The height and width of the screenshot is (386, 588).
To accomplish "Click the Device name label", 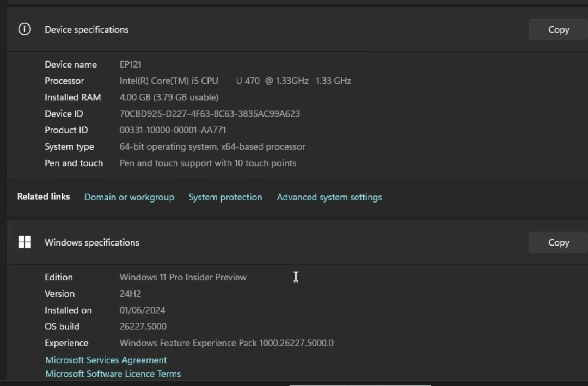I will coord(71,65).
